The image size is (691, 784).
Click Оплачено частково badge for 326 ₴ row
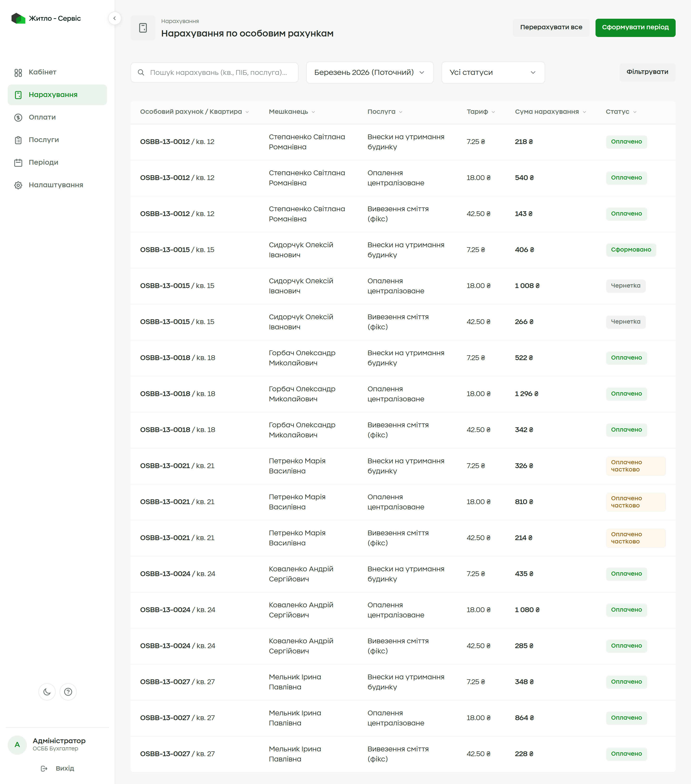pos(636,466)
